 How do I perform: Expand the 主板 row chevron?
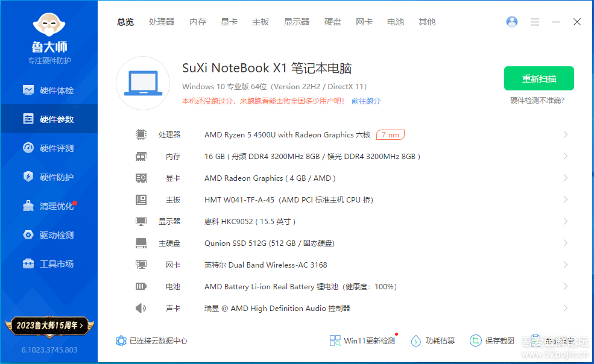point(565,199)
